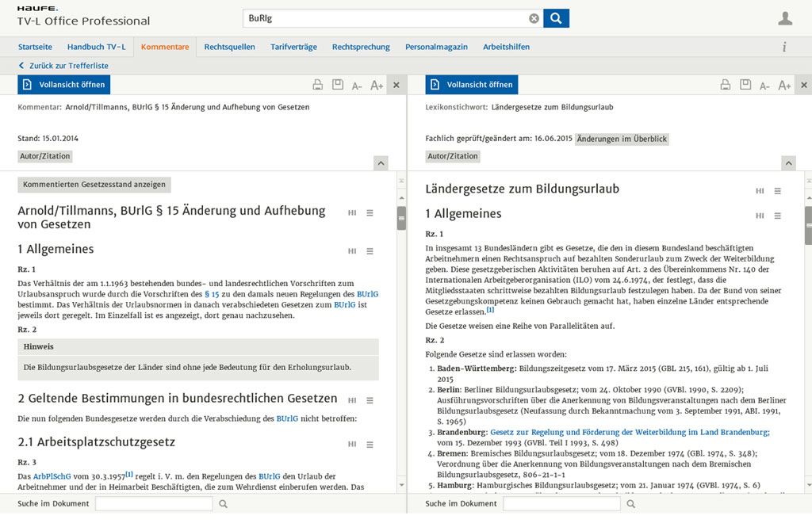Run document search in left panel
The image size is (812, 531).
[x=223, y=503]
